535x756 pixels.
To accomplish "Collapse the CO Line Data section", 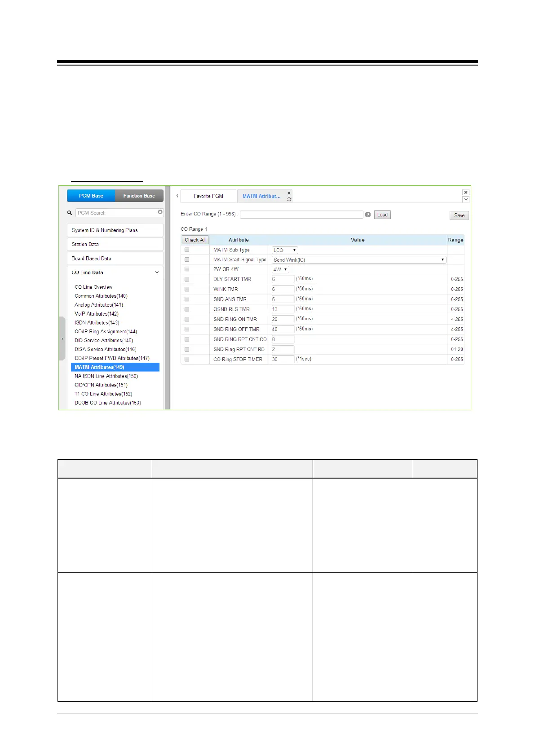I will [157, 273].
